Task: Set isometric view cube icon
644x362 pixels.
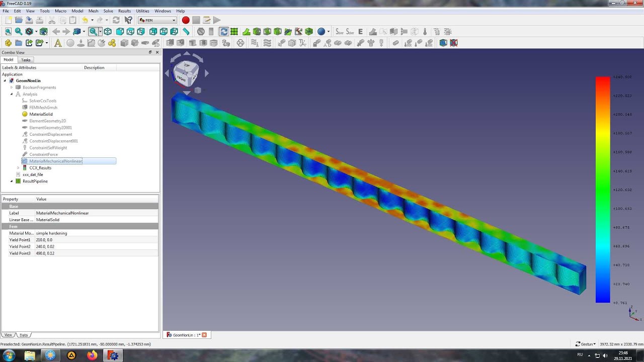Action: [x=108, y=32]
